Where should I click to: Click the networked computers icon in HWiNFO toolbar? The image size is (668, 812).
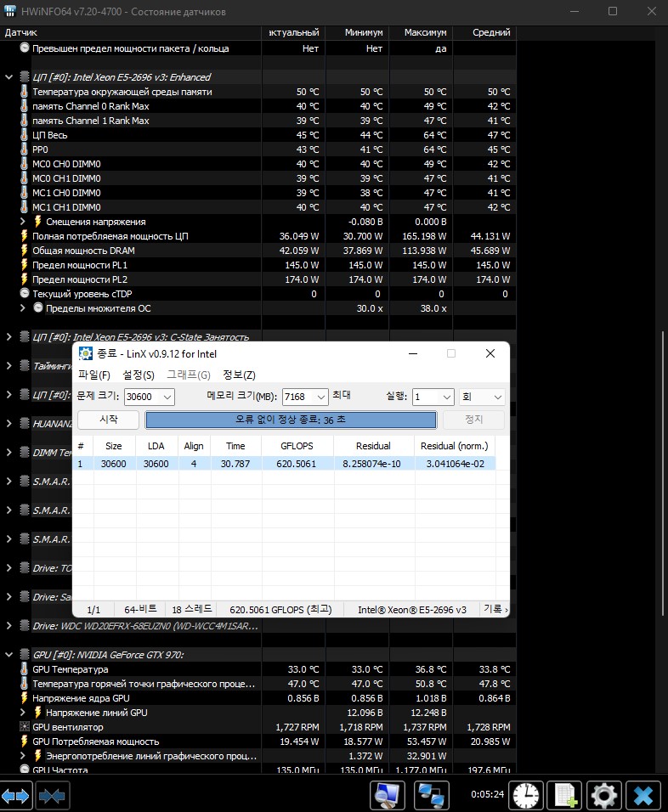(431, 795)
